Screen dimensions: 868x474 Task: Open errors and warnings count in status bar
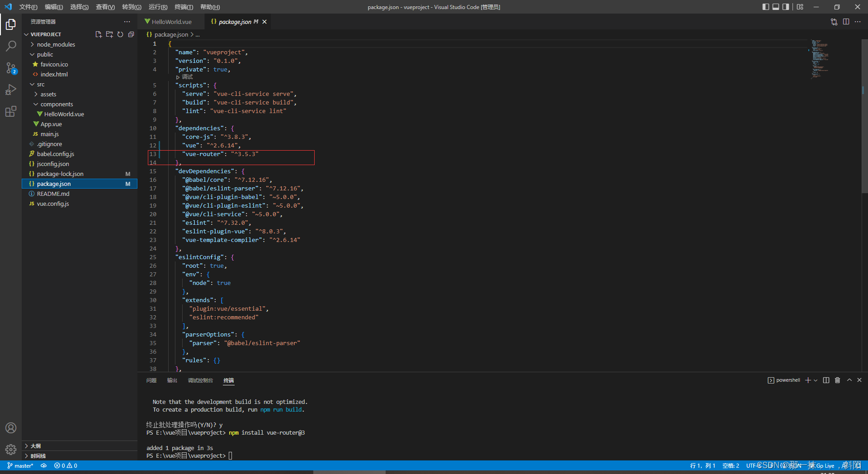tap(66, 465)
